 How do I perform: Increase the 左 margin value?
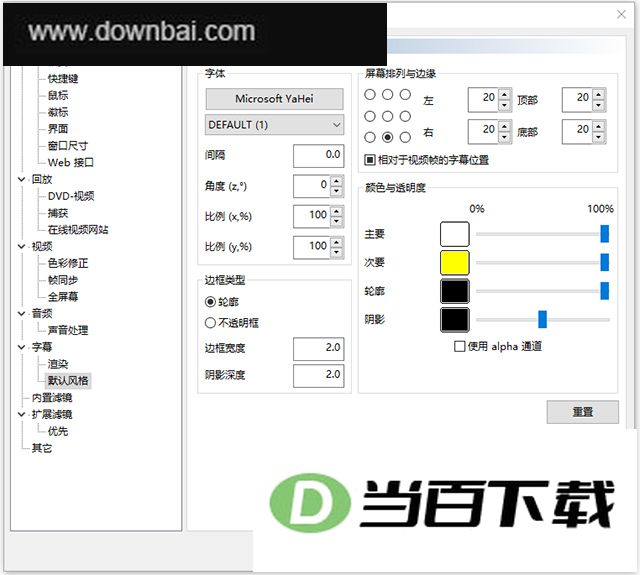pyautogui.click(x=504, y=95)
